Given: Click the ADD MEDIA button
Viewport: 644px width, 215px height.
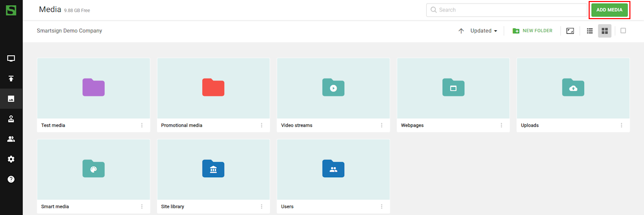Looking at the screenshot, I should point(609,10).
